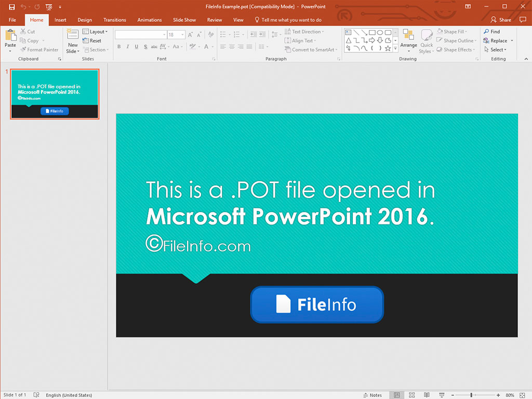Screen dimensions: 532x399
Task: Expand the shapes gallery More arrow
Action: pyautogui.click(x=395, y=48)
